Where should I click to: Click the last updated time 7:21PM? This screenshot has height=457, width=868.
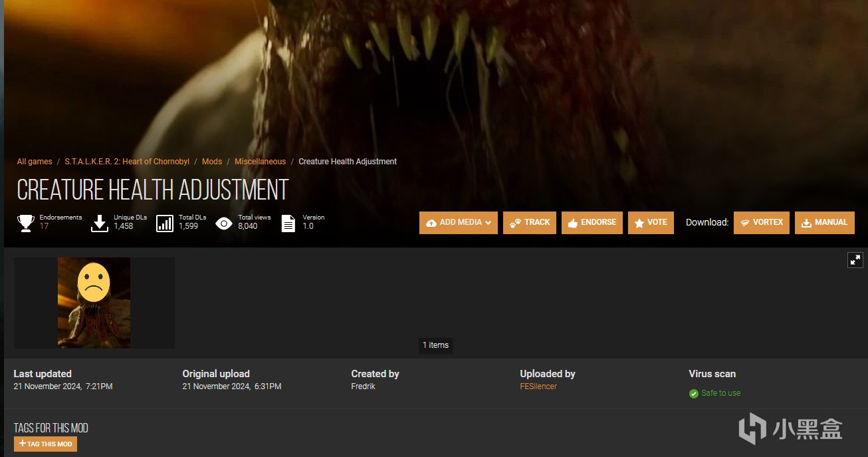click(x=98, y=386)
